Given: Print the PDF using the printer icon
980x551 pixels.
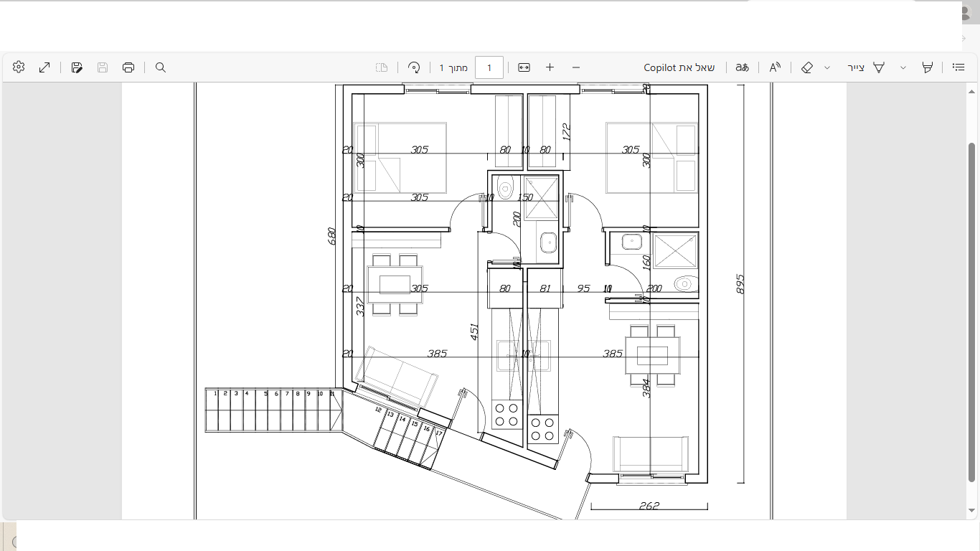Looking at the screenshot, I should 128,67.
